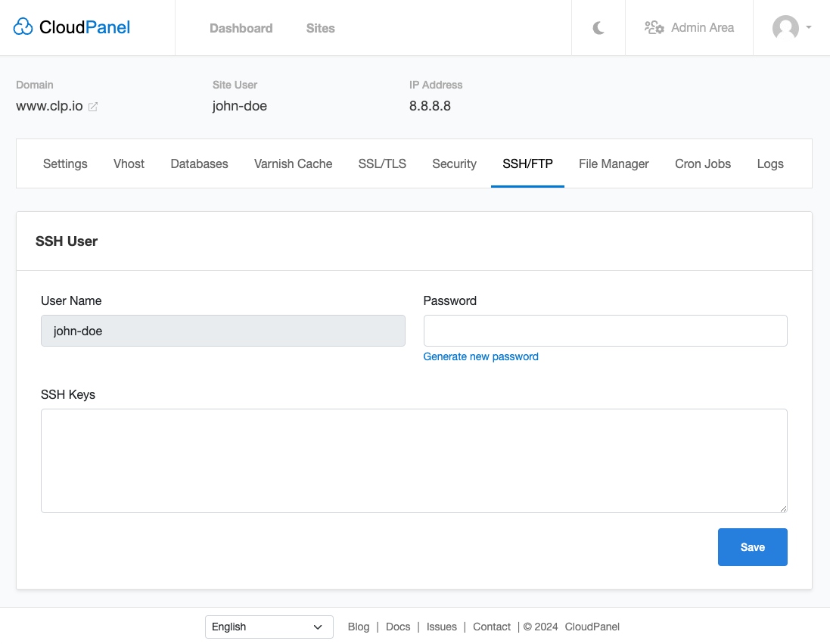Open the File Manager tab
This screenshot has width=830, height=644.
coord(614,163)
